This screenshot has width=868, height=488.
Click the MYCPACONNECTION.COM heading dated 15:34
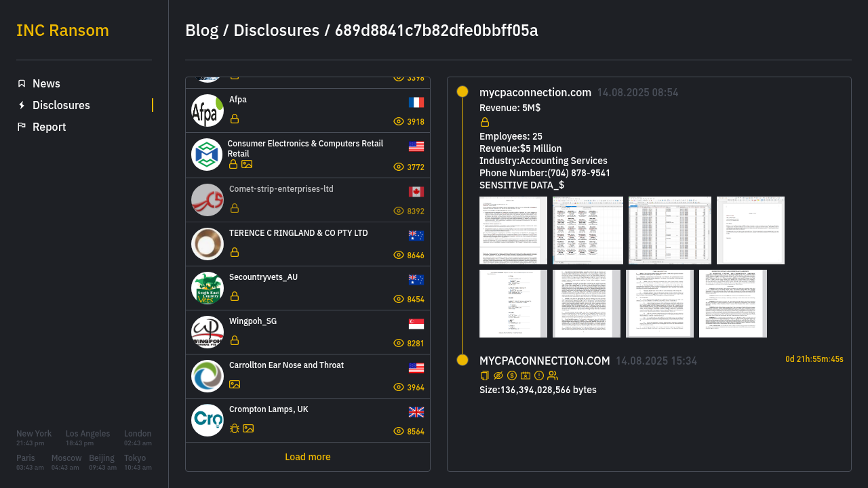tap(545, 361)
